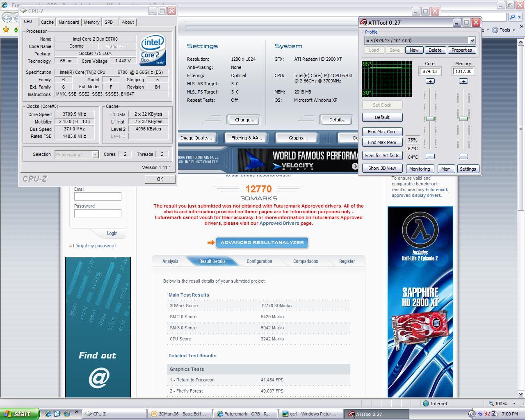The width and height of the screenshot is (525, 420).
Task: Expand the Quick Launch chevron on taskbar
Action: click(x=76, y=413)
